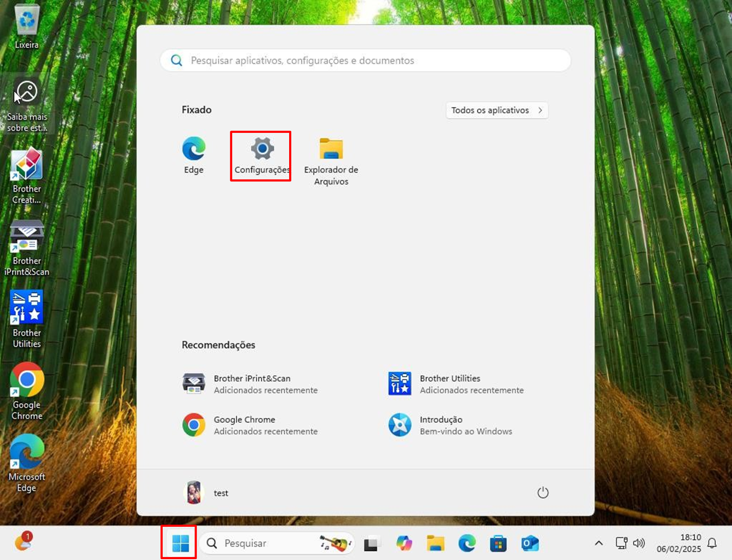Open the weather widget on the taskbar

(x=24, y=541)
